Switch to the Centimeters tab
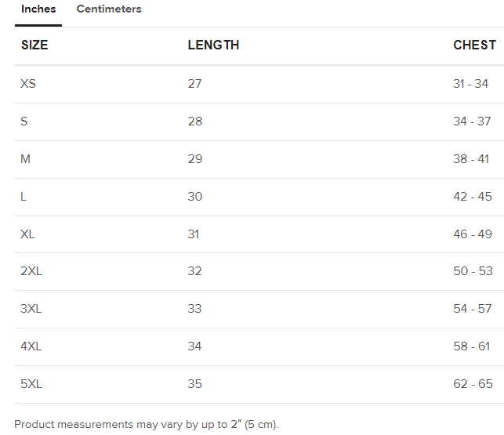504x435 pixels. point(109,9)
